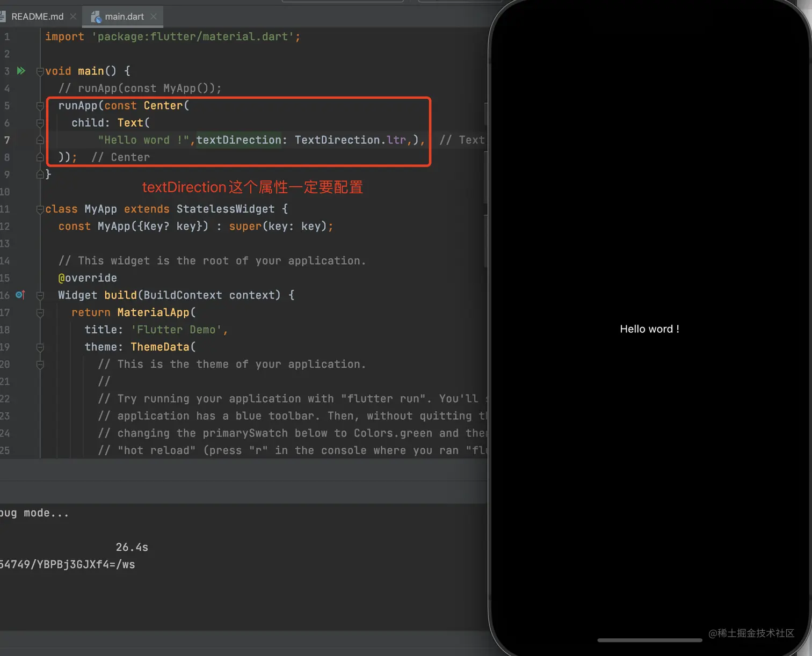Click the import 'package:flutter/material.dart' line
This screenshot has height=656, width=812.
coord(172,37)
